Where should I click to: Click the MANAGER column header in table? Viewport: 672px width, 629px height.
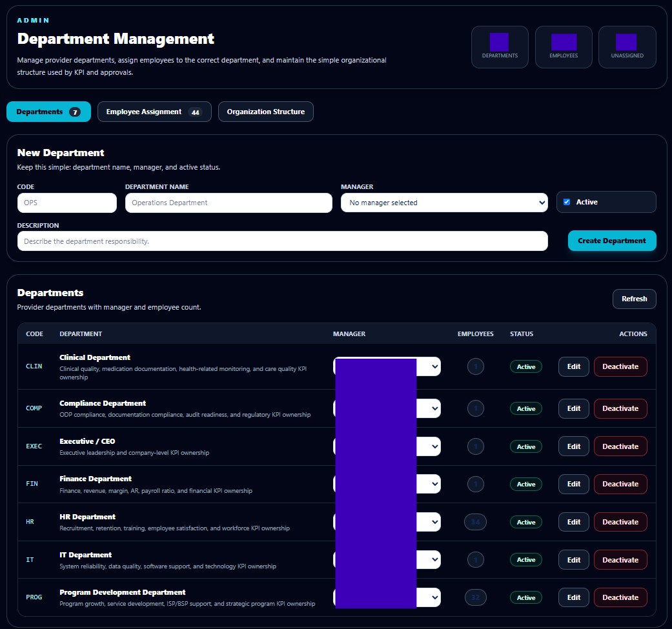coord(349,334)
